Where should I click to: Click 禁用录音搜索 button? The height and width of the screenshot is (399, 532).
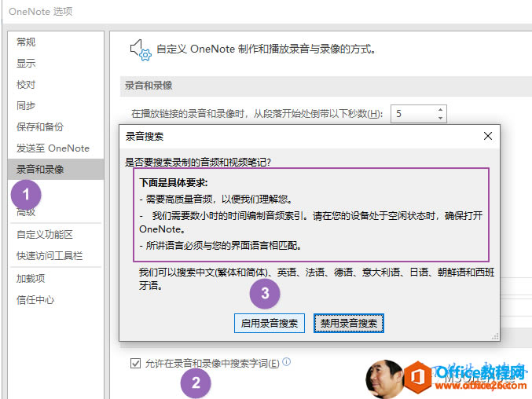[x=349, y=323]
